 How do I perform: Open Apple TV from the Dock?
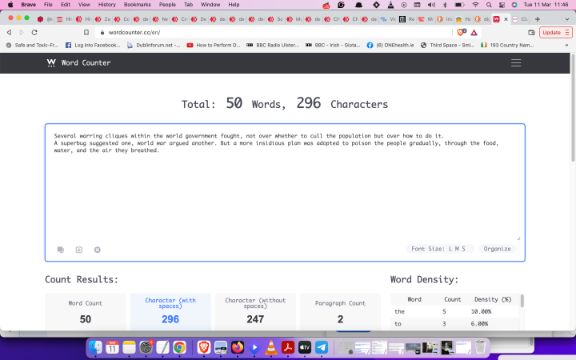pos(305,347)
